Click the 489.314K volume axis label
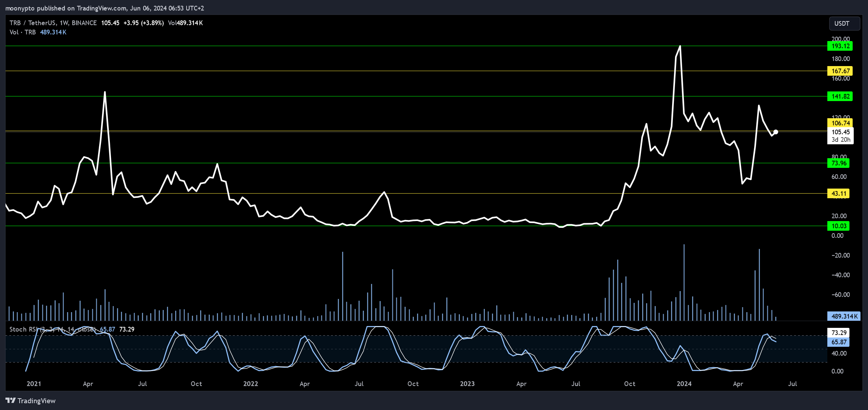868x410 pixels. (844, 316)
